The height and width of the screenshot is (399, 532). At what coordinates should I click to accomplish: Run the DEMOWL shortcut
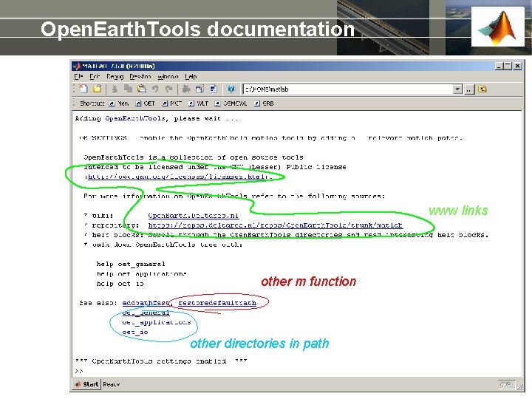[x=231, y=103]
